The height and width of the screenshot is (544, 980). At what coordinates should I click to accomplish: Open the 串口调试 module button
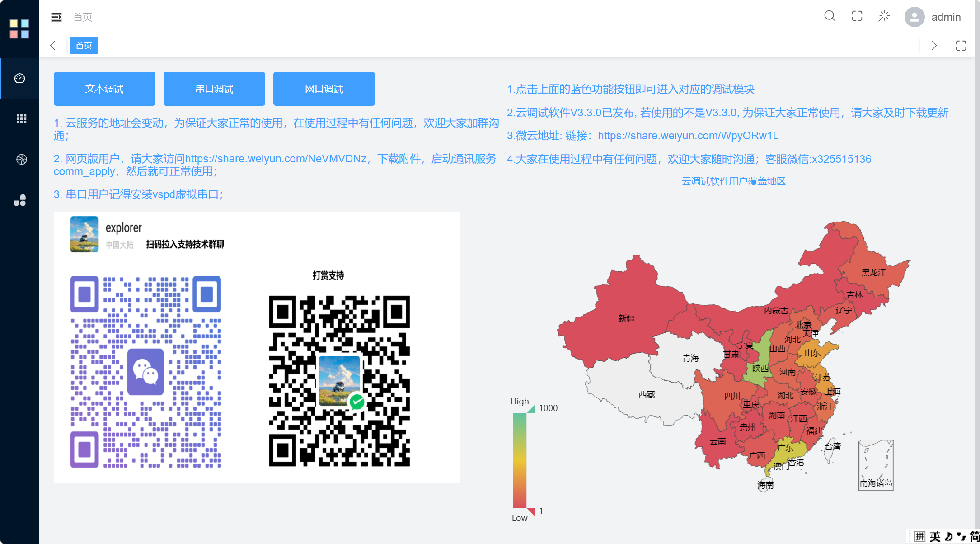coord(214,89)
